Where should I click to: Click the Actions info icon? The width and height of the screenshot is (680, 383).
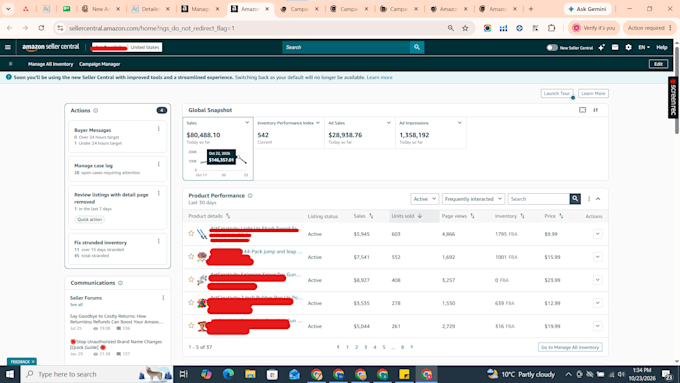coord(96,111)
